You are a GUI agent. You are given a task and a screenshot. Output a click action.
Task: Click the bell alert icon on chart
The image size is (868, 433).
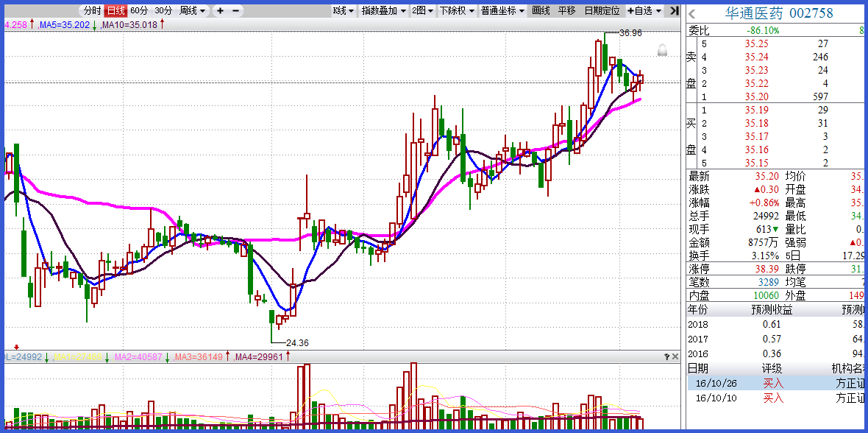tap(662, 51)
